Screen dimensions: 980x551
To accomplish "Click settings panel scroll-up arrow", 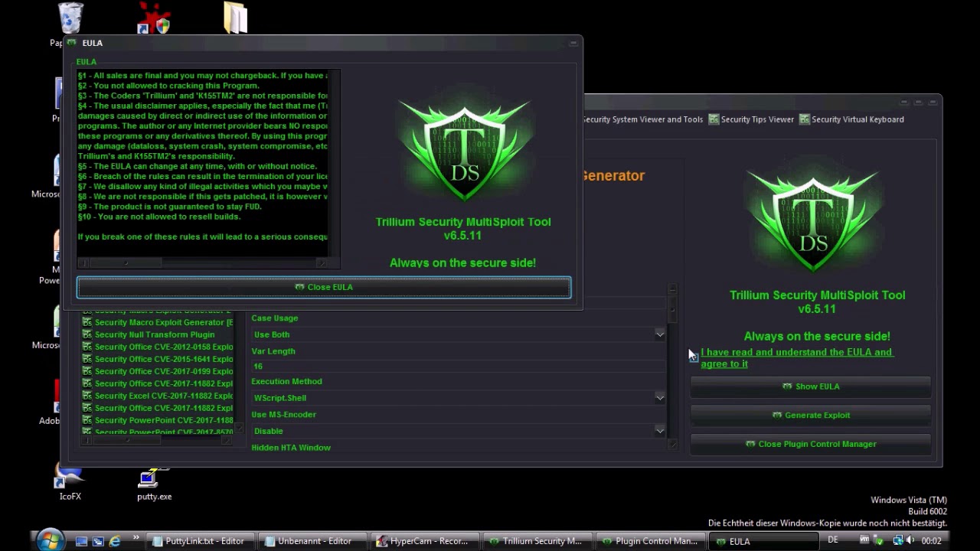I will (672, 289).
